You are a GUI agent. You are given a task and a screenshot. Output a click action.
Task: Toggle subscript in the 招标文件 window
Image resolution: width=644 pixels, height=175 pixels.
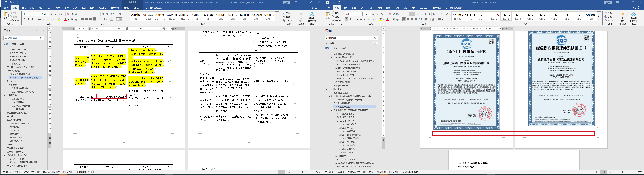tap(44, 19)
